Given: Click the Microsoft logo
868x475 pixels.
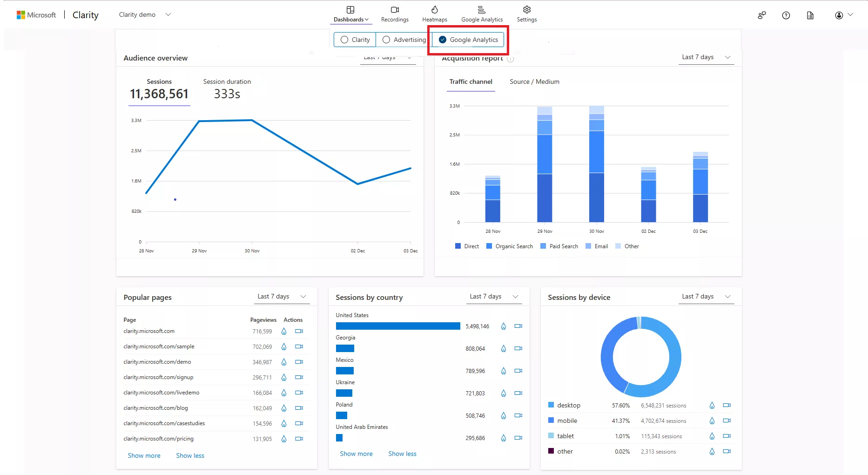Looking at the screenshot, I should point(36,15).
